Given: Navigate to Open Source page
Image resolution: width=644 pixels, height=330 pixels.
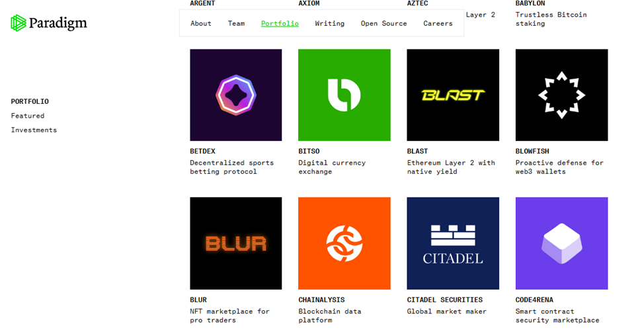Looking at the screenshot, I should click(383, 23).
